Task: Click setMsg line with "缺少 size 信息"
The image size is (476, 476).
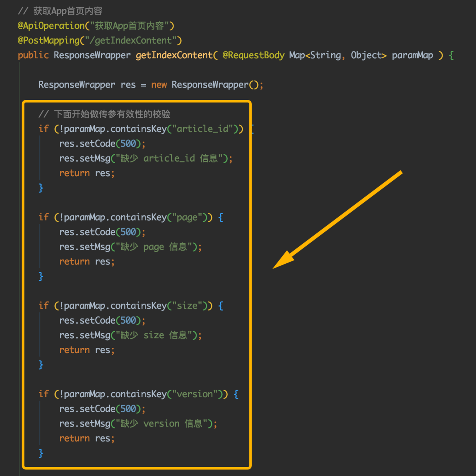Action: (131, 335)
